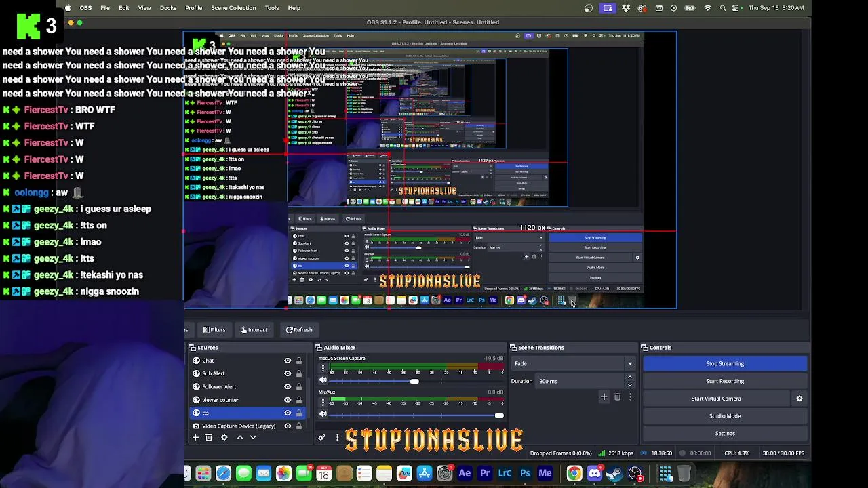868x488 pixels.
Task: Hide the Chat source eye icon
Action: (x=288, y=361)
